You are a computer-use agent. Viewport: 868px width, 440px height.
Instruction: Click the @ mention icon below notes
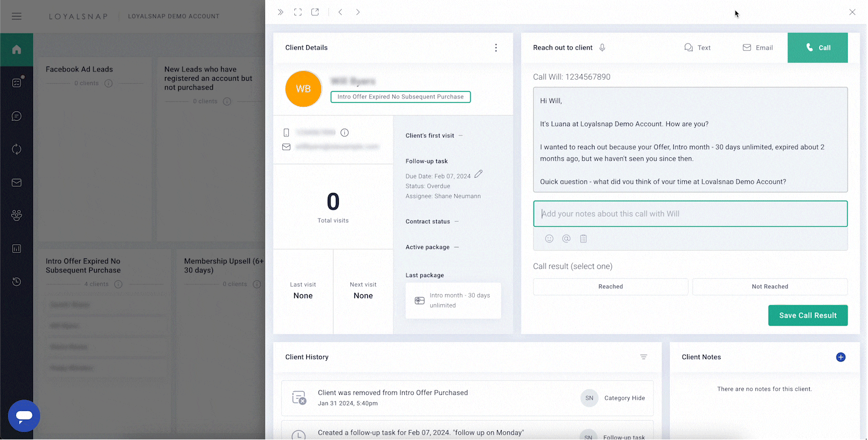click(566, 239)
